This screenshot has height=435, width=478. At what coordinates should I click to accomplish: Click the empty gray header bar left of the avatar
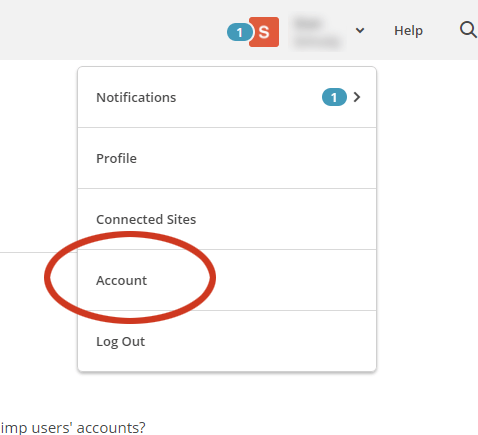(x=110, y=30)
